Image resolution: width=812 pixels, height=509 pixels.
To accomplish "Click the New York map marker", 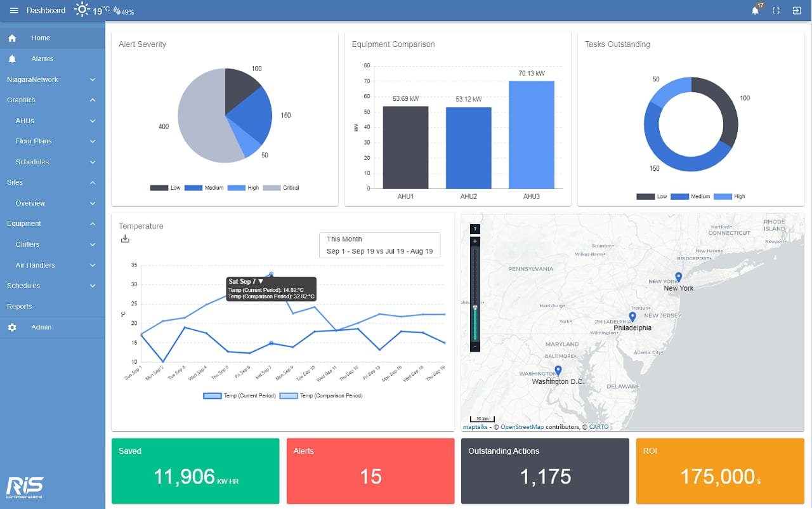I will coord(678,277).
